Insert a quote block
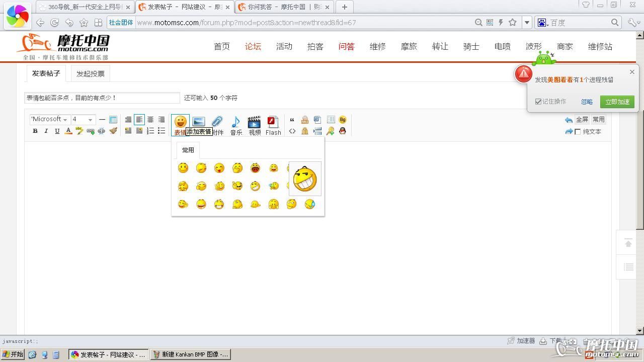Screen dimensions: 644x362 click(292, 120)
